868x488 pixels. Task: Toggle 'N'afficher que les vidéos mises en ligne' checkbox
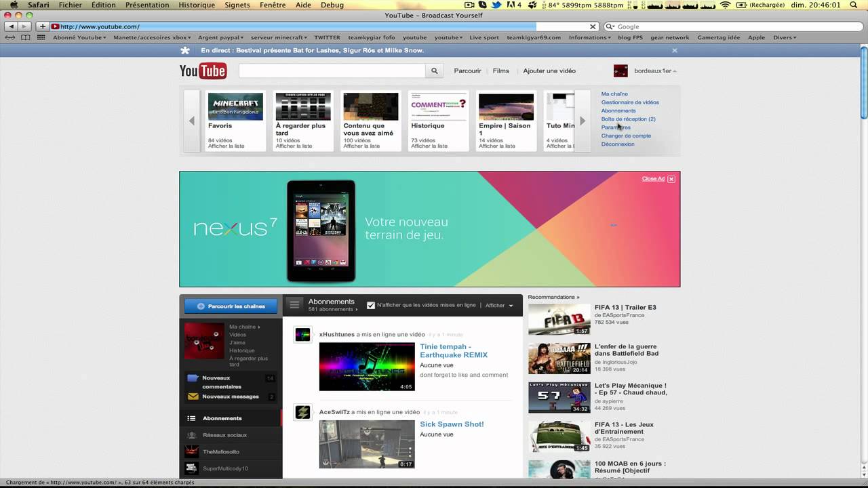coord(371,305)
